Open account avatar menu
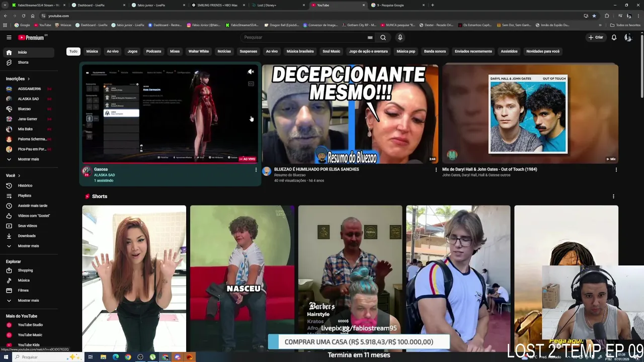Viewport: 644px width, 362px height. (628, 37)
